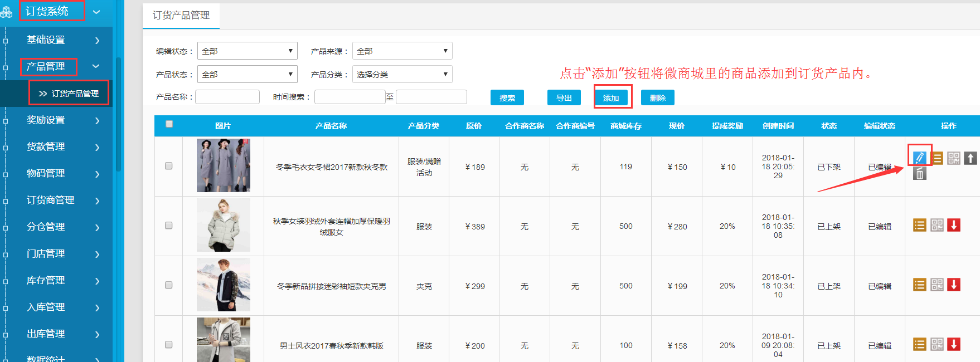Open list details icon for 冬季毛衣女冬裙 row
The width and height of the screenshot is (980, 362).
click(x=937, y=158)
